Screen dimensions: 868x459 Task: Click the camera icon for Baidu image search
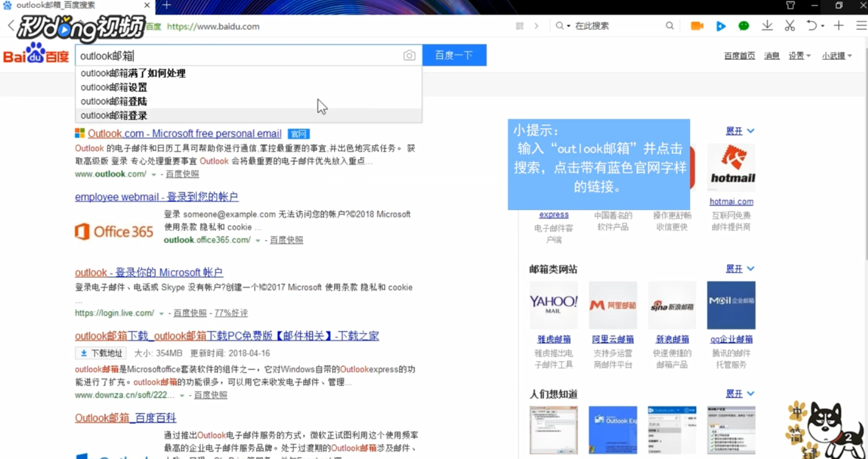tap(409, 55)
